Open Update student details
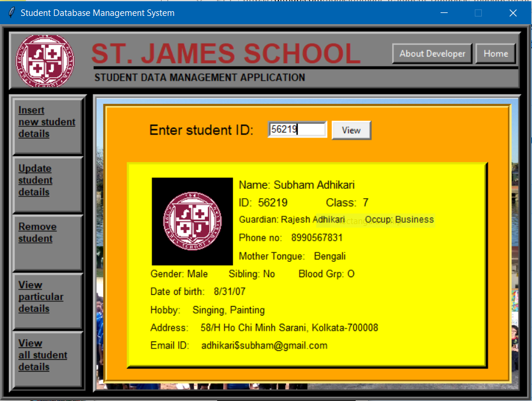Viewport: 532px width, 401px height. coord(48,184)
